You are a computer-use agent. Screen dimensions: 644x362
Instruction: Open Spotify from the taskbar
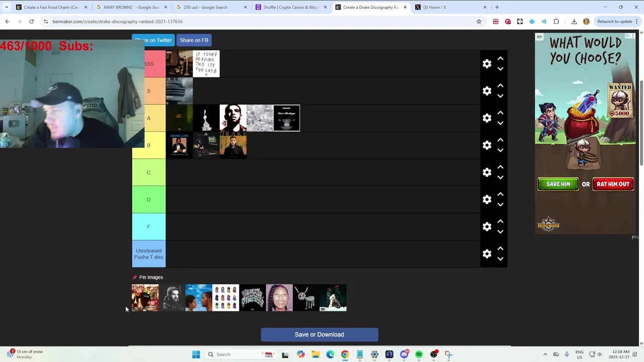click(419, 354)
